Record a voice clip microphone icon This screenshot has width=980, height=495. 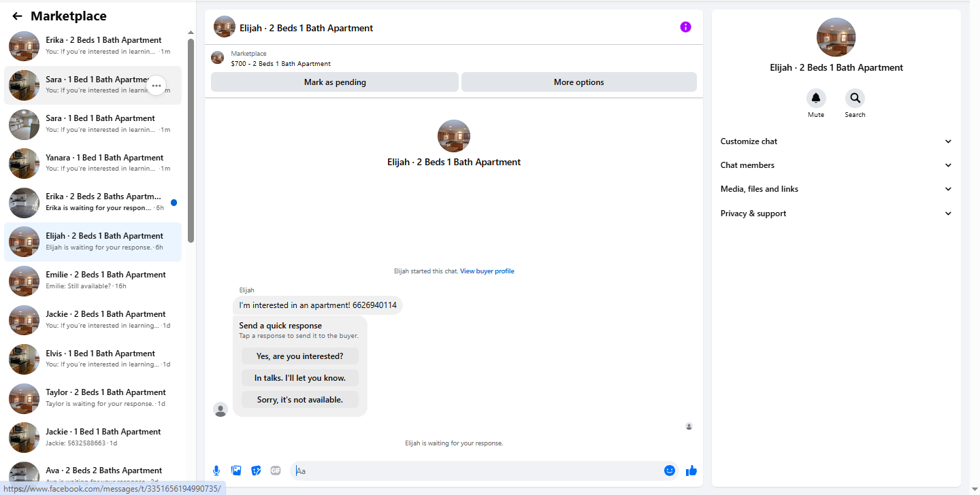(x=216, y=471)
